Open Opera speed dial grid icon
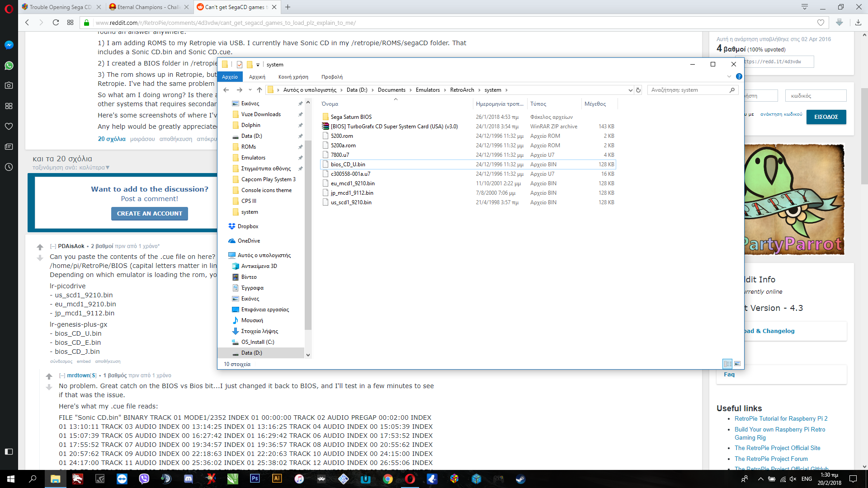 (9, 106)
